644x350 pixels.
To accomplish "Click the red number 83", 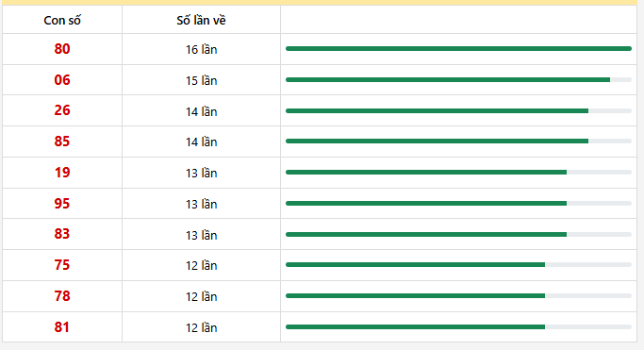I will [x=62, y=234].
